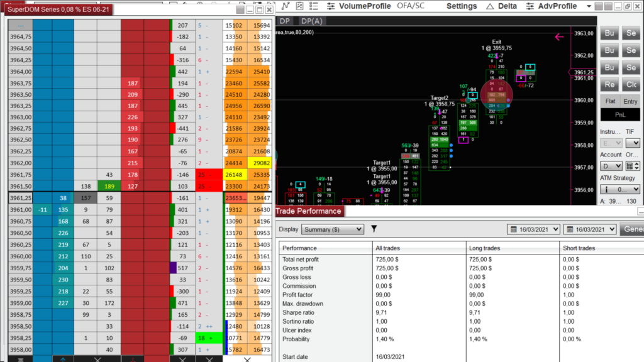
Task: Open chart Settings menu
Action: coord(462,6)
